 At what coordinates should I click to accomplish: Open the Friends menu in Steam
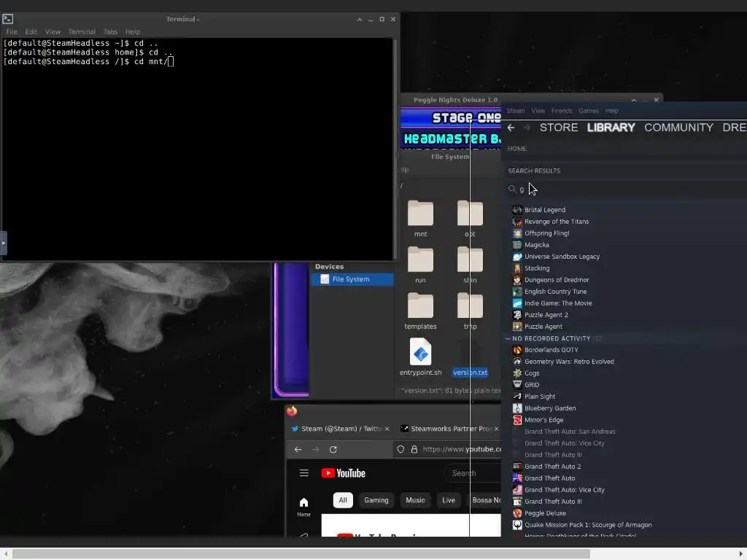[x=562, y=111]
